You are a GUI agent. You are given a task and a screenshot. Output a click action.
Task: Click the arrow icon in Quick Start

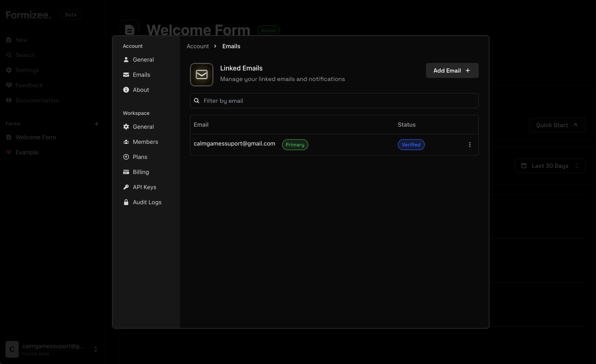coord(575,125)
